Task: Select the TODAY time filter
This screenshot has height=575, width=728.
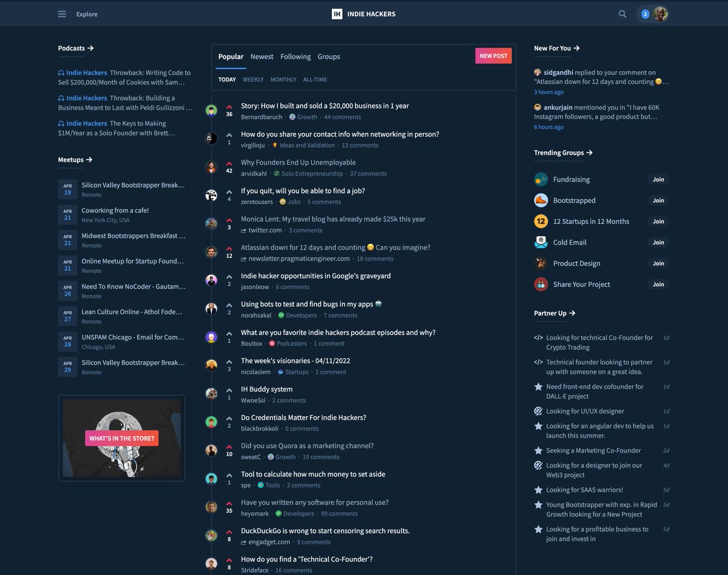Action: (227, 80)
